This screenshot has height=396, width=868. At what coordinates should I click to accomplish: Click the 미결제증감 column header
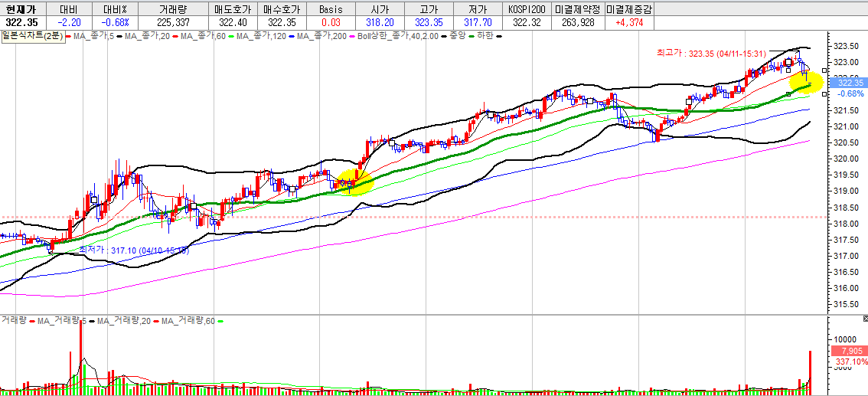(x=629, y=9)
